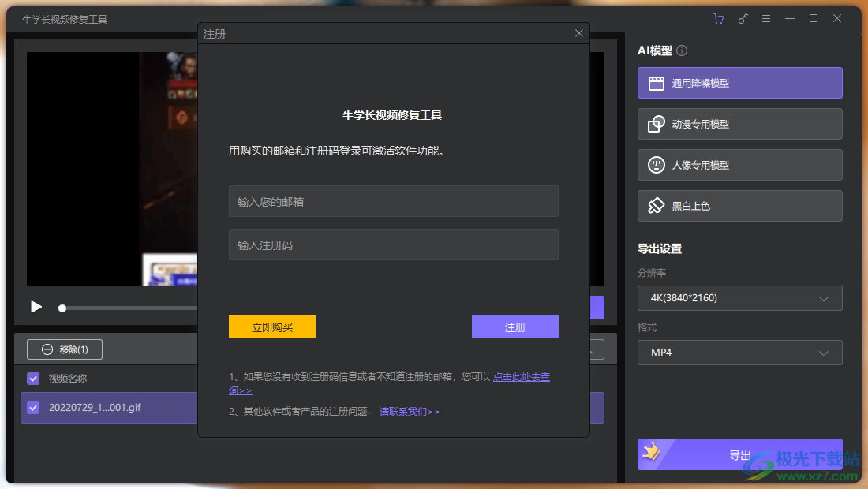Click the key registration icon in title bar
The image size is (868, 489).
(x=743, y=19)
